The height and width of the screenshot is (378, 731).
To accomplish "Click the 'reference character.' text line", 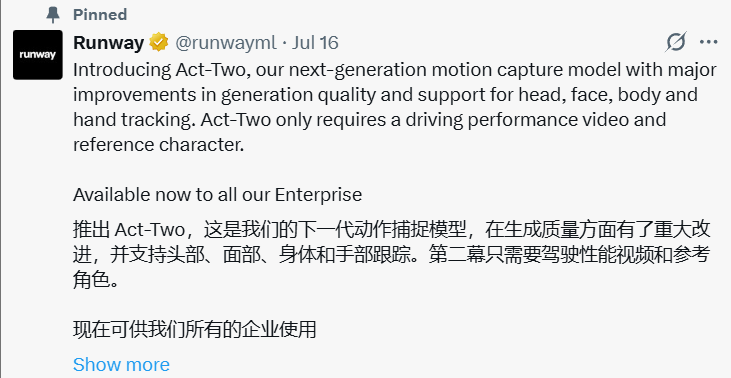I will point(159,144).
